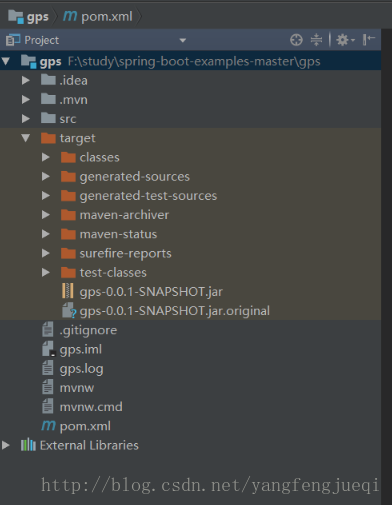Expand the surefire-reports folder arrow
The image size is (392, 505).
point(46,253)
